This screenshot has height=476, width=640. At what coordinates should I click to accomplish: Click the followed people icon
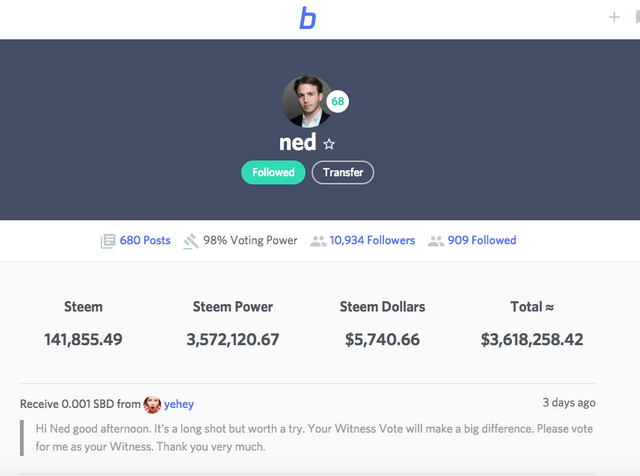coord(436,241)
